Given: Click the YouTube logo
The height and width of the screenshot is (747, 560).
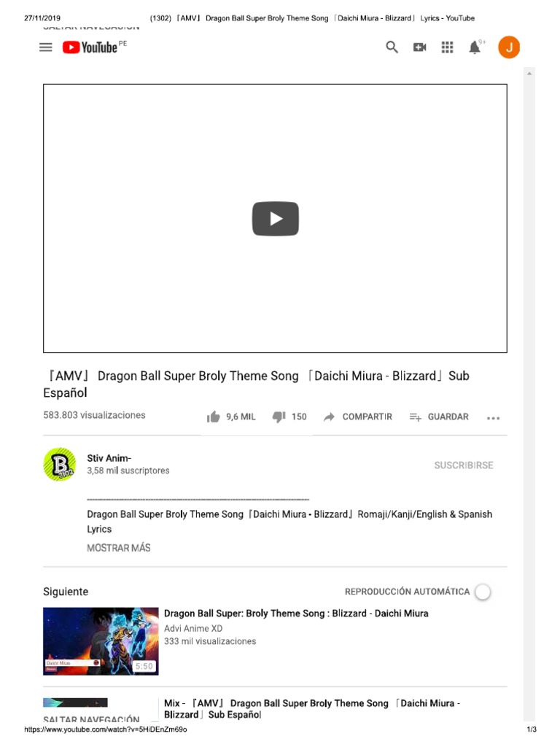Looking at the screenshot, I should 90,47.
